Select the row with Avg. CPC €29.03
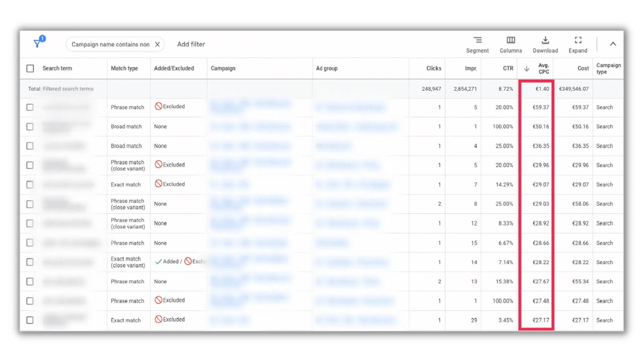This screenshot has width=644, height=362. click(x=30, y=204)
